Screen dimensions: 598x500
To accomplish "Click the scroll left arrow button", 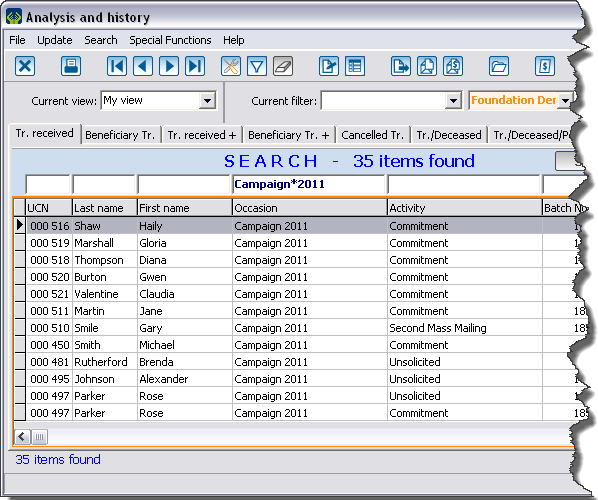I will tap(22, 437).
